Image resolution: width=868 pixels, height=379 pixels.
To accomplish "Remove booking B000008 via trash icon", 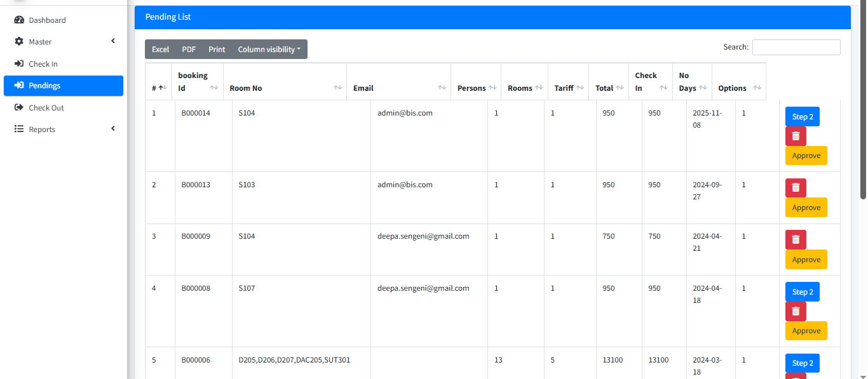I will 796,311.
